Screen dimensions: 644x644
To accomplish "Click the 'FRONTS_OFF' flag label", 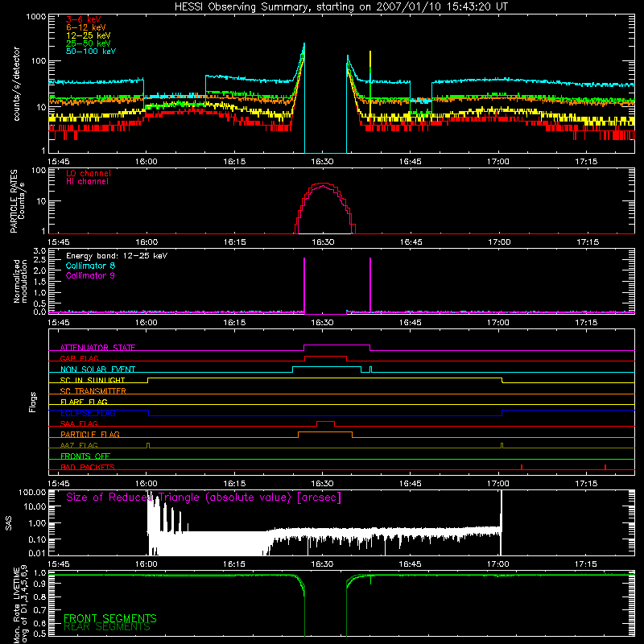I will pos(85,456).
